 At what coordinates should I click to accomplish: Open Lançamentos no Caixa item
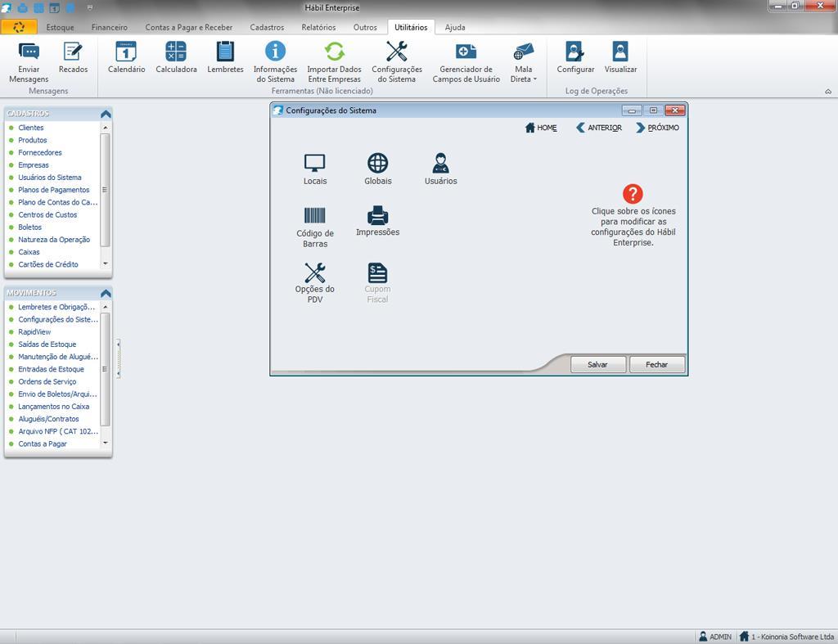54,407
